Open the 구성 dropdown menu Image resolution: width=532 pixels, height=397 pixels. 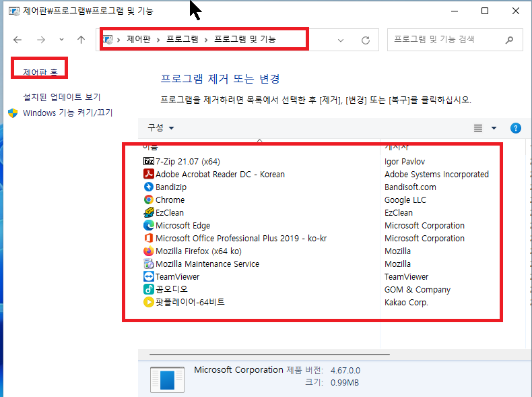pos(160,127)
